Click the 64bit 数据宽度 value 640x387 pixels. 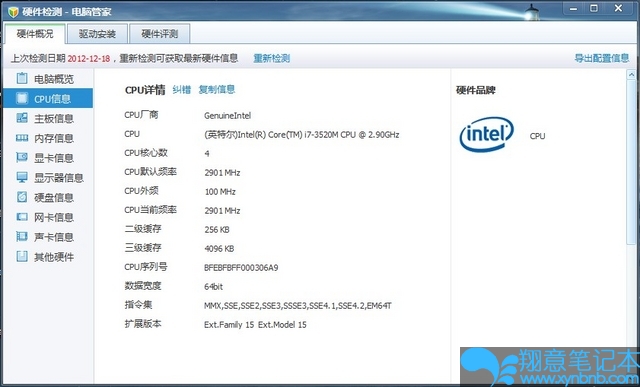(213, 287)
